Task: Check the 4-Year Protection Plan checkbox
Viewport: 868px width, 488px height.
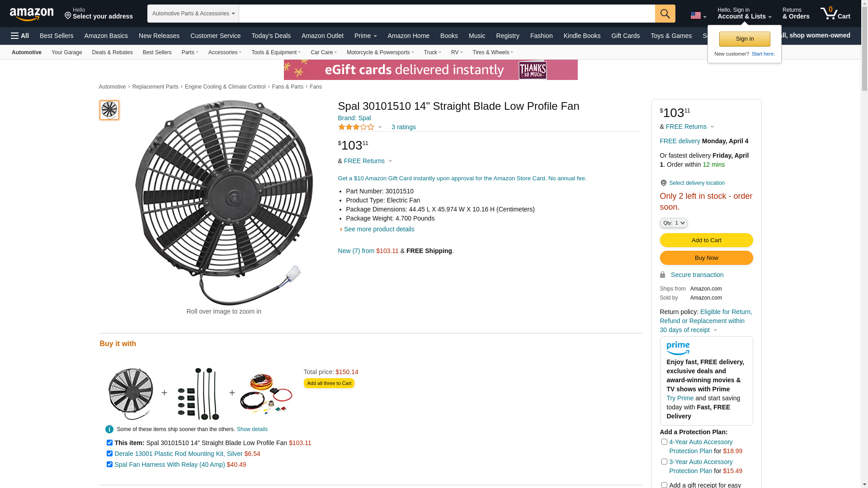Action: tap(664, 442)
